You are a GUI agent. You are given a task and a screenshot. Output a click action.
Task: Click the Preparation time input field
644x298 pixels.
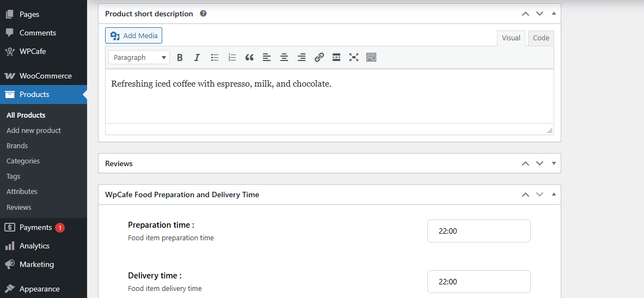point(479,231)
